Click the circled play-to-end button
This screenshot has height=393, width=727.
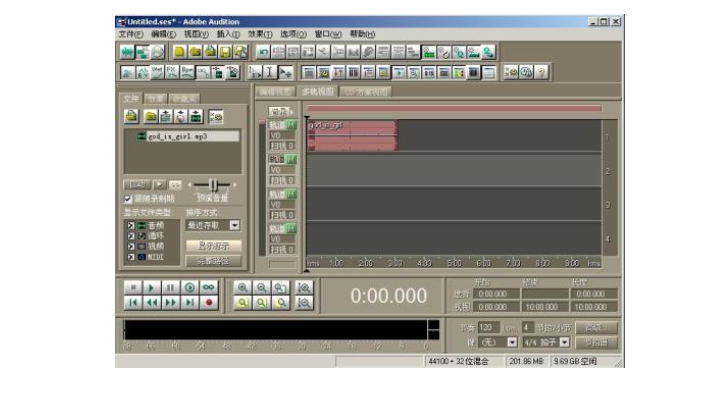190,287
